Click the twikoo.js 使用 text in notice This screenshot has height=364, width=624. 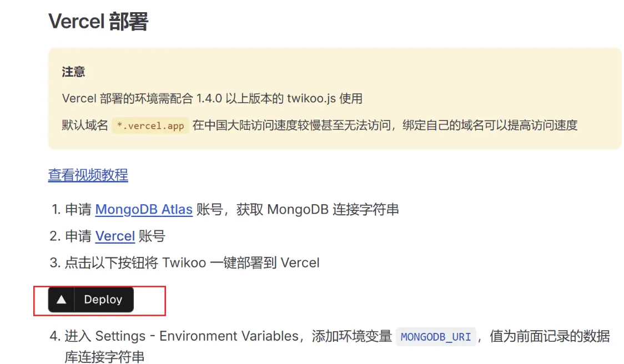(324, 99)
